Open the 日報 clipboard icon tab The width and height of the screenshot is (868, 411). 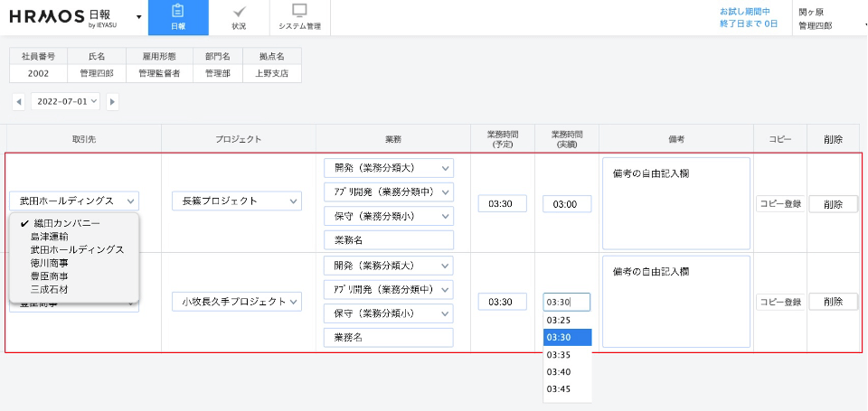(x=177, y=17)
